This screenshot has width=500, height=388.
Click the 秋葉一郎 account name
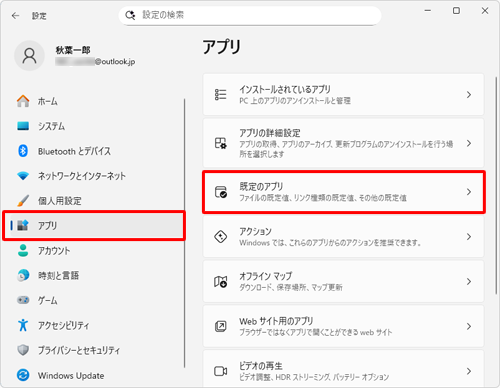tap(73, 50)
